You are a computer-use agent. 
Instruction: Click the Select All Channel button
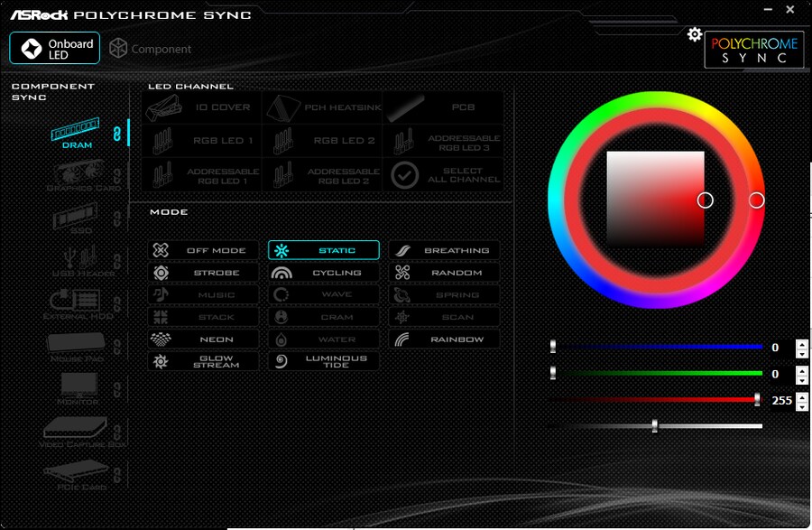tap(444, 175)
